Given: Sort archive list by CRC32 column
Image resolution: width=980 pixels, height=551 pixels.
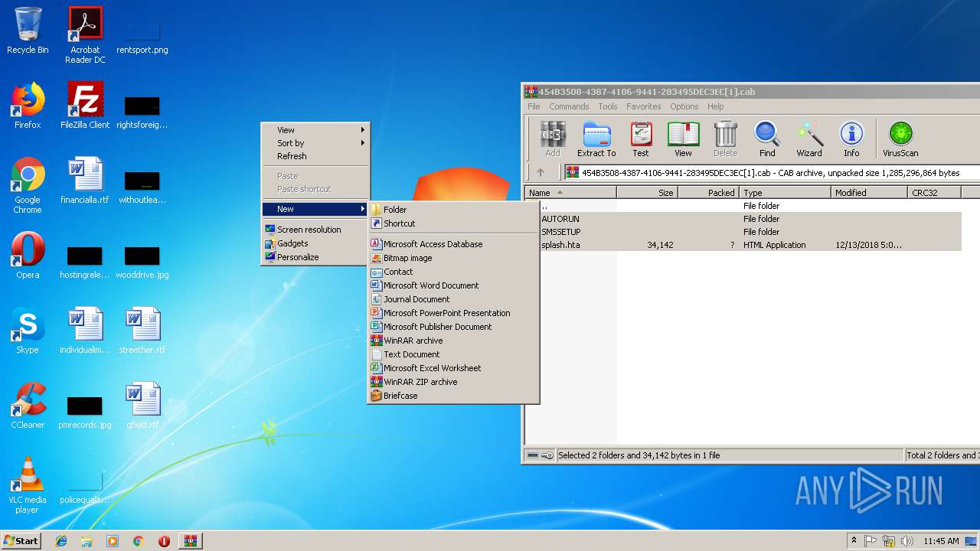Looking at the screenshot, I should [x=934, y=193].
